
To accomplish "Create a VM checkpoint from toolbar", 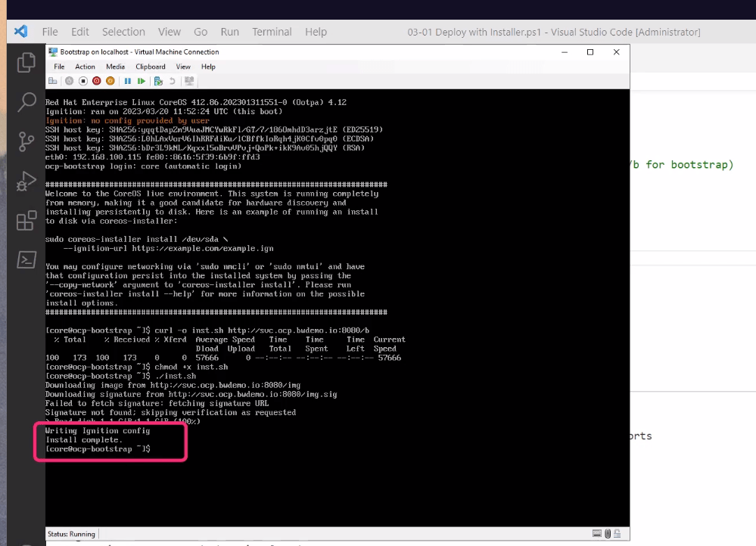I will point(158,81).
